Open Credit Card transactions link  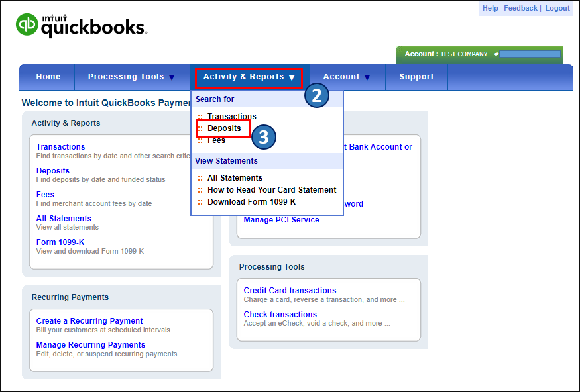click(x=290, y=291)
